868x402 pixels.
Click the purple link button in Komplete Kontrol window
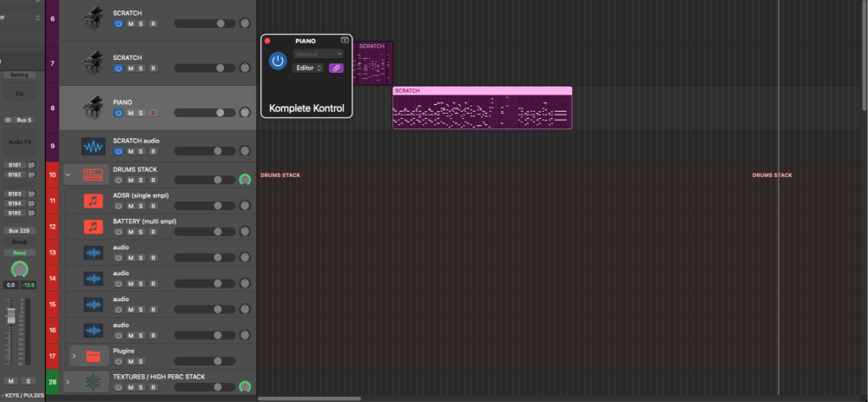336,68
